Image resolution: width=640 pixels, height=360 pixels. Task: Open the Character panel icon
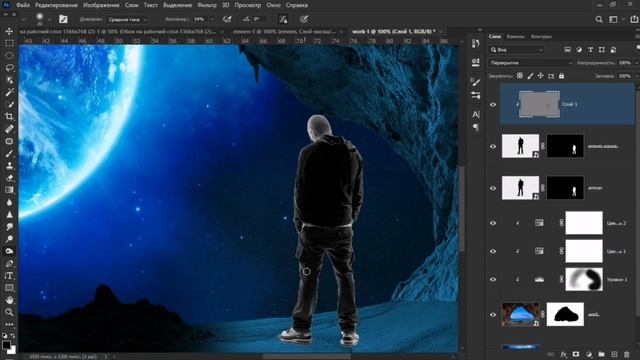[x=476, y=115]
